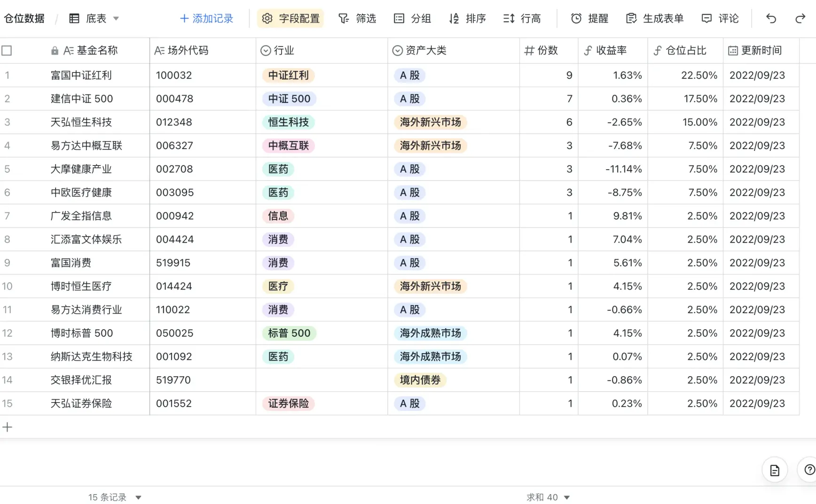Click code cell 100032
Screen dimensions: 816x504
pyautogui.click(x=203, y=75)
